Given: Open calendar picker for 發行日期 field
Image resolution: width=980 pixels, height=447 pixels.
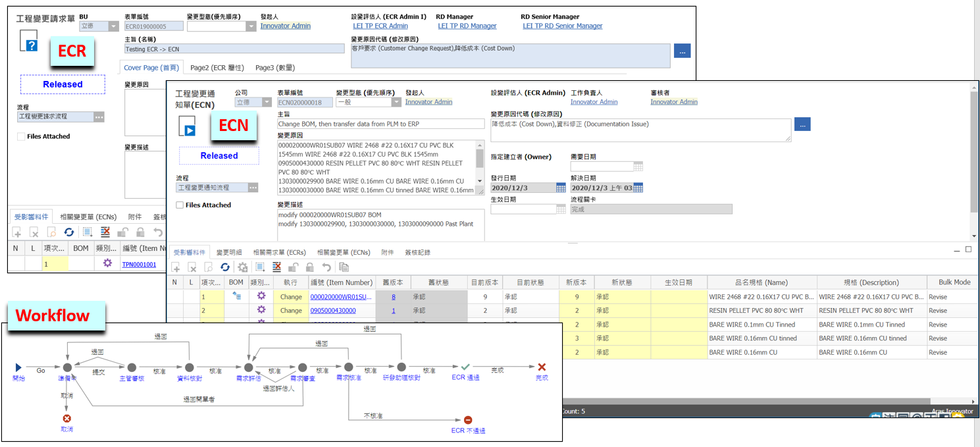Looking at the screenshot, I should [x=561, y=188].
